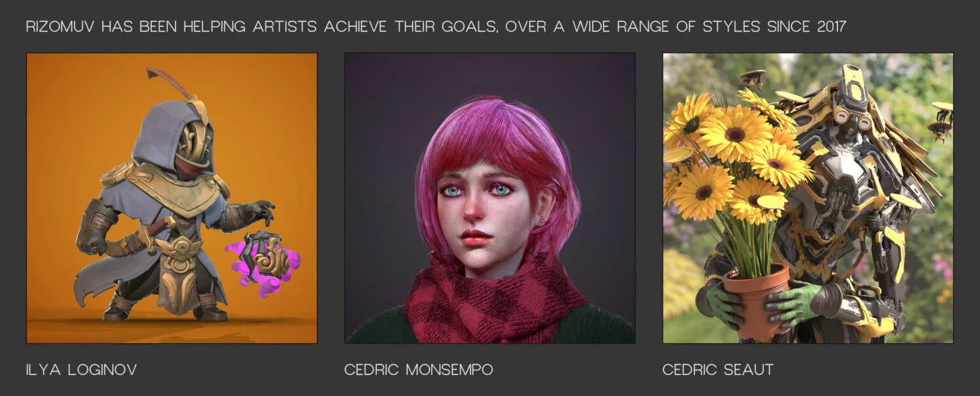Click the terracotta flower pot
The width and height of the screenshot is (980, 396).
pos(757,298)
